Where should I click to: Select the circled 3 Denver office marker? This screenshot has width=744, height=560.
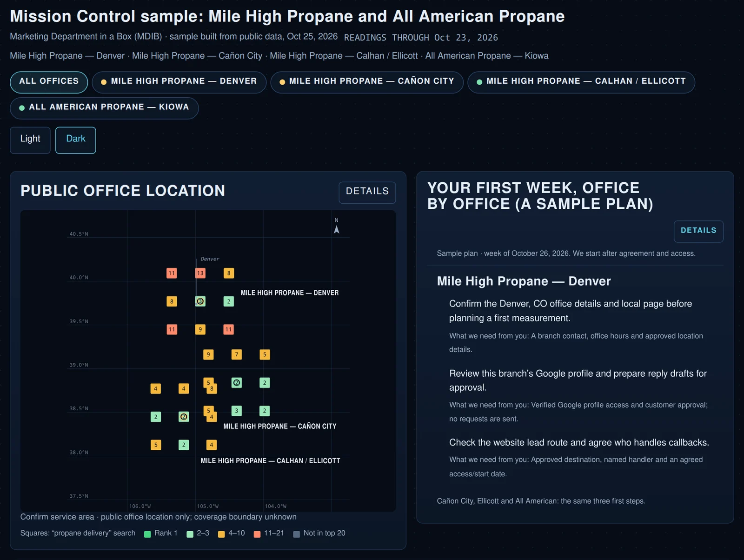pos(200,301)
